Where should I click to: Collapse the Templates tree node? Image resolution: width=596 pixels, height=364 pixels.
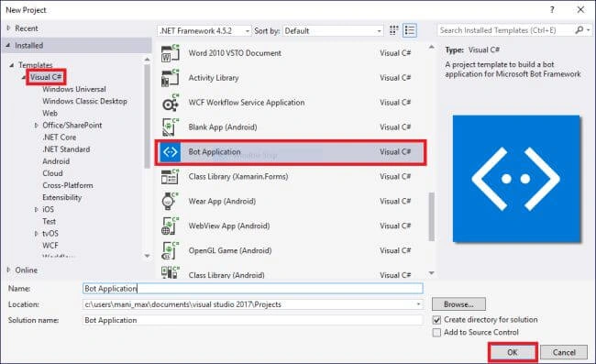pyautogui.click(x=12, y=65)
